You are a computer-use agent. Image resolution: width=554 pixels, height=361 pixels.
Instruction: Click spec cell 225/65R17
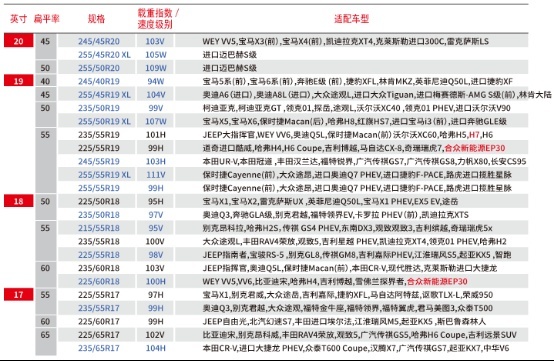(99, 335)
